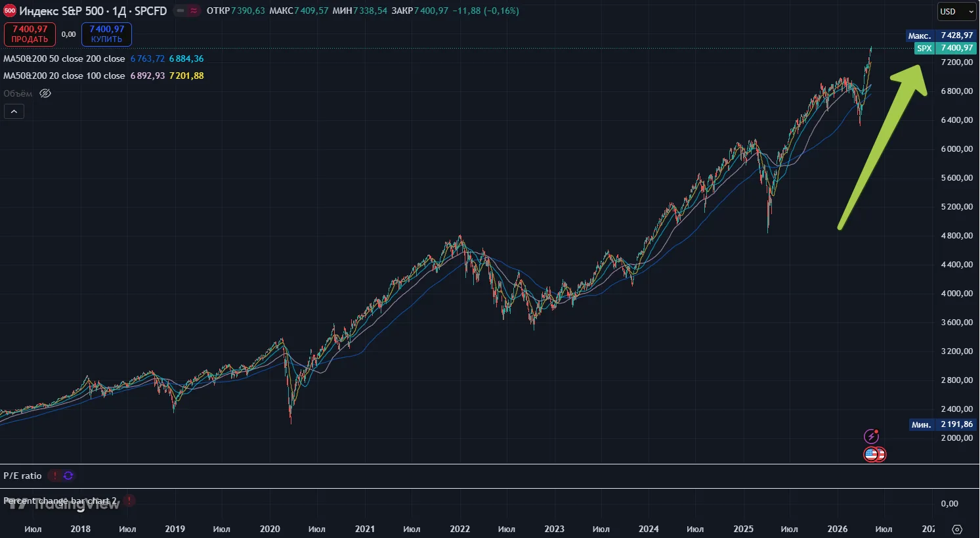Viewport: 980px width, 538px height.
Task: Click the US flag economic event marker
Action: coord(871,454)
